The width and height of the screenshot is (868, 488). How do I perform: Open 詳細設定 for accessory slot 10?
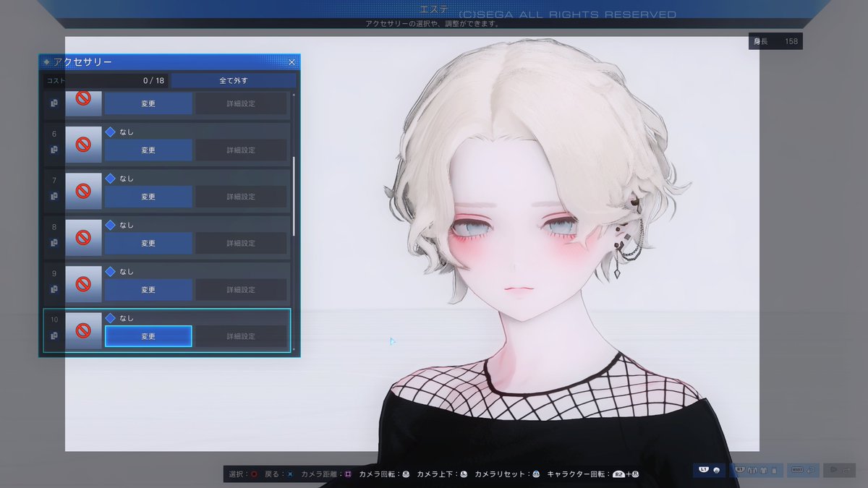(241, 336)
